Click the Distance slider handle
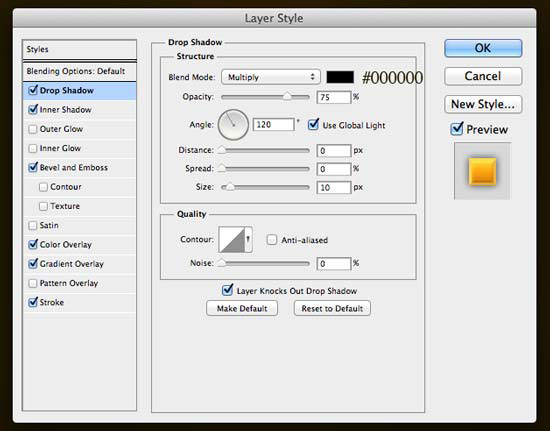This screenshot has width=550, height=431. pyautogui.click(x=222, y=150)
